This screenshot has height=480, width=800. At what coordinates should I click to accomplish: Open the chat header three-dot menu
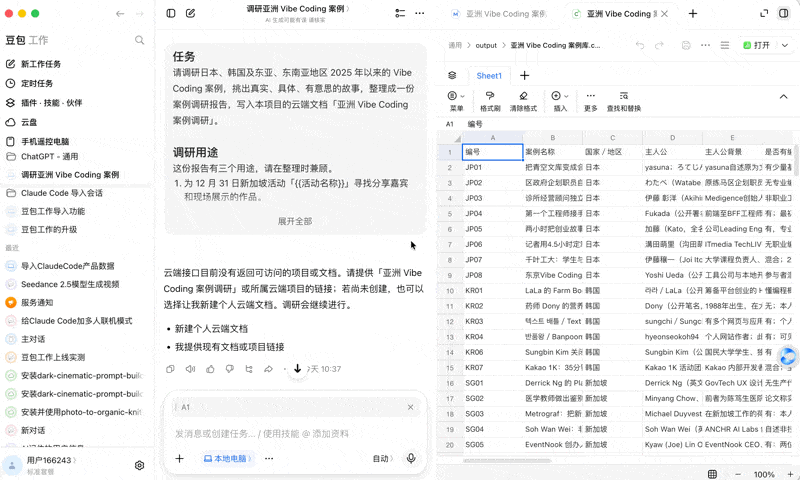point(419,13)
